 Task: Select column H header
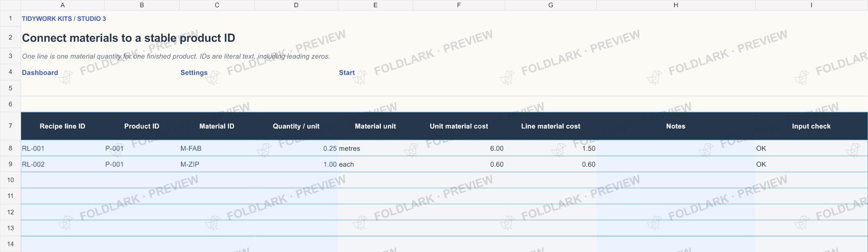676,5
